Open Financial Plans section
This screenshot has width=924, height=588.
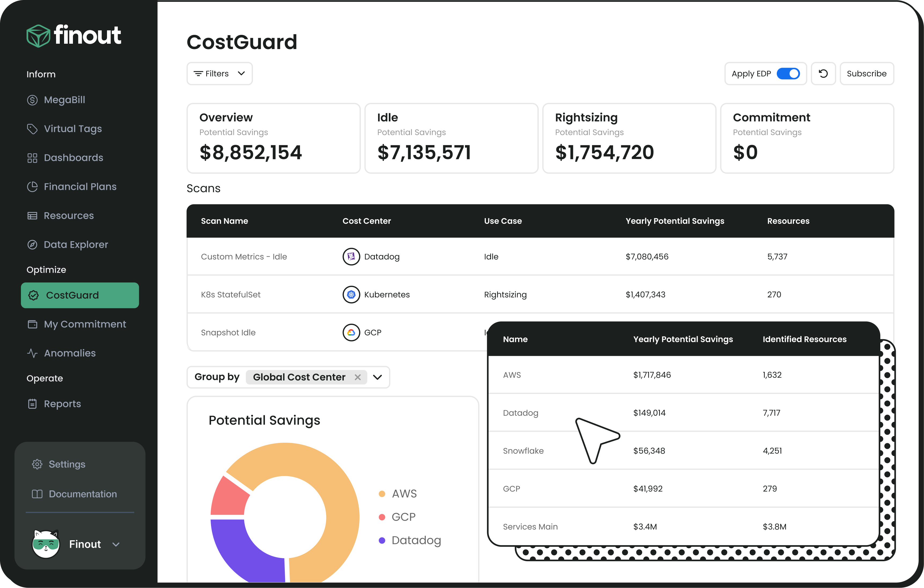[x=80, y=187]
